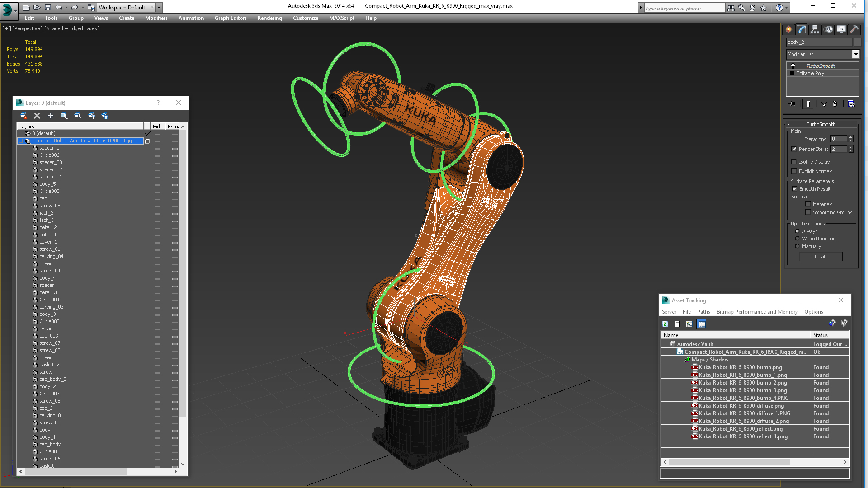Viewport: 868px width, 488px height.
Task: Click the New Scene icon in quick access toolbar
Action: click(26, 7)
